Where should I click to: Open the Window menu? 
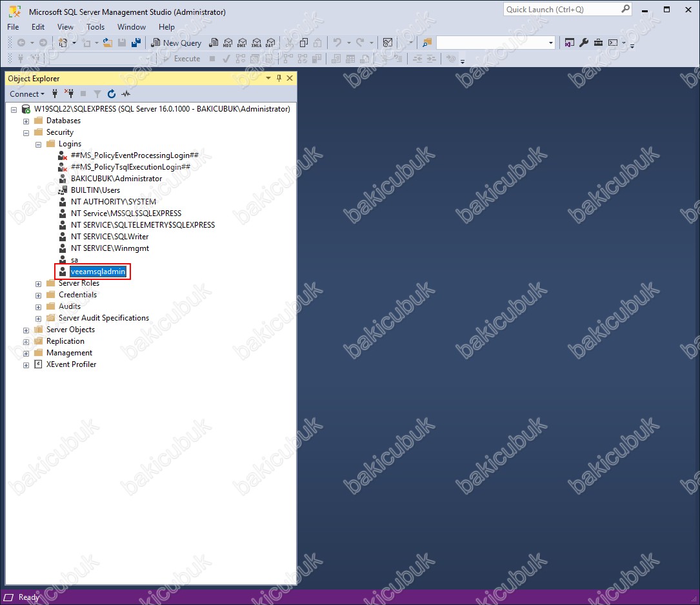(x=131, y=27)
